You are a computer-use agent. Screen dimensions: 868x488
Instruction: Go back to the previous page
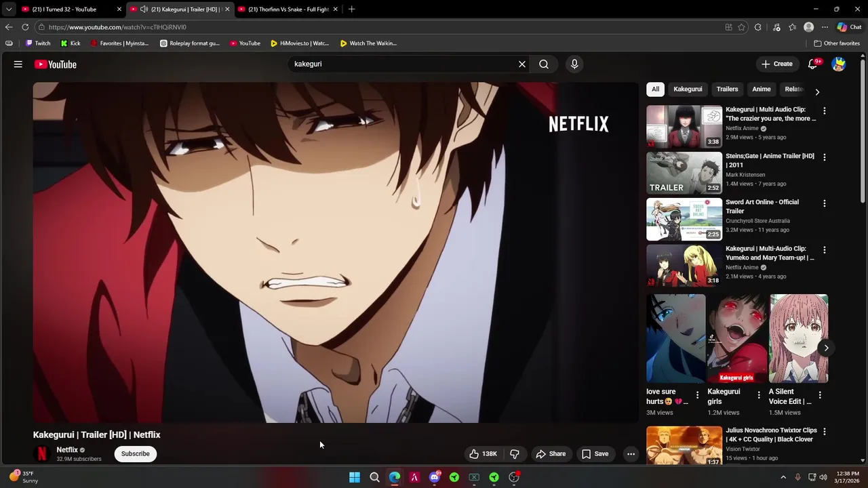point(8,27)
